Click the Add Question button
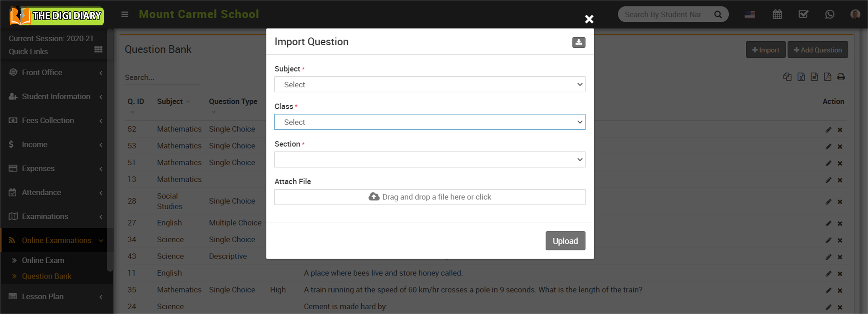 pyautogui.click(x=817, y=50)
